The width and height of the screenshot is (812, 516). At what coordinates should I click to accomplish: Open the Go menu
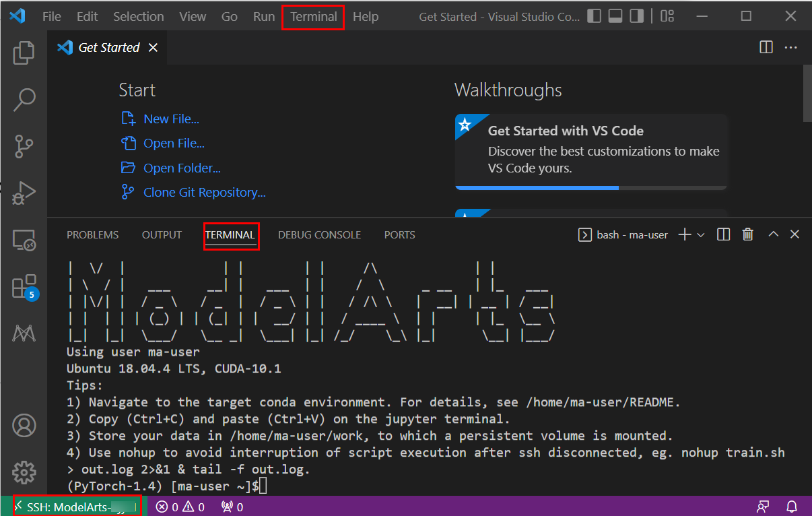(230, 17)
